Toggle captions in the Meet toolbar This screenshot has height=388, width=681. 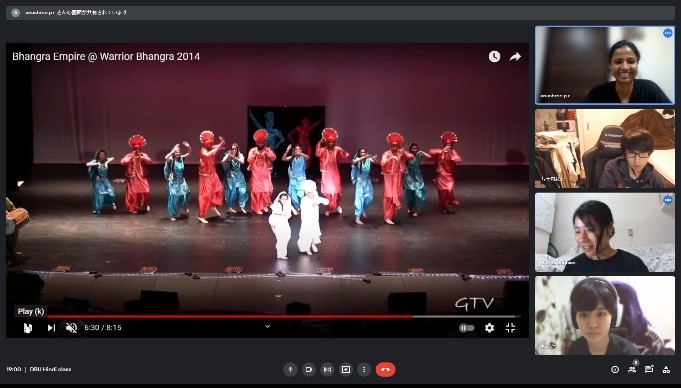click(x=327, y=370)
